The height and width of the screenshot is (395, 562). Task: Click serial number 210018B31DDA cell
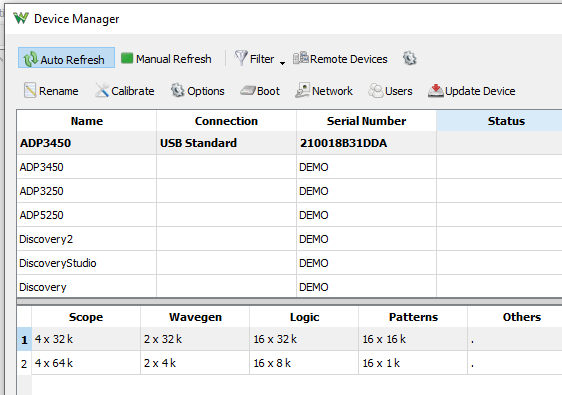click(366, 143)
